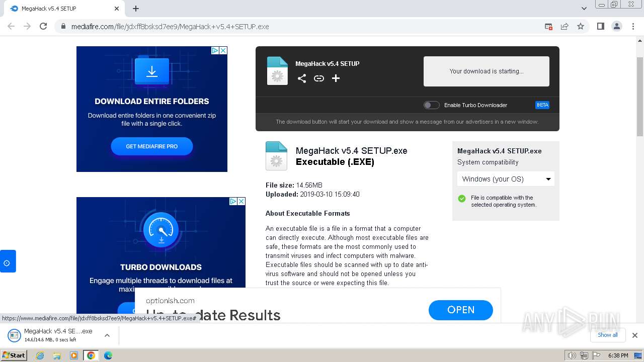Click the File size 14.56MB text
Screen dimensions: 644x362
click(294, 185)
